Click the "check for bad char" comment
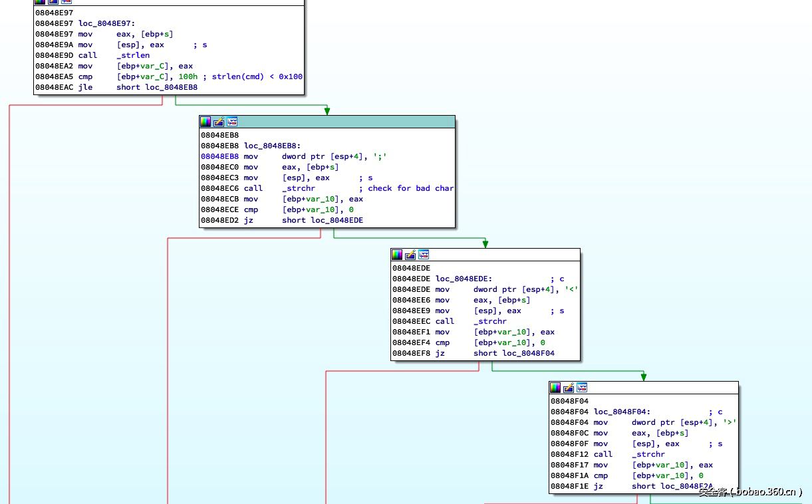Viewport: 812px width, 504px height. (410, 188)
